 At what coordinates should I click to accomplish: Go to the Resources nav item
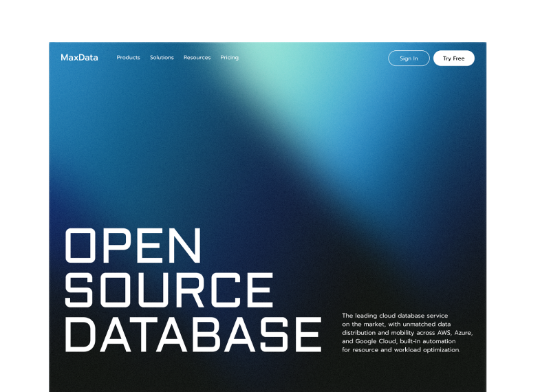pyautogui.click(x=197, y=58)
